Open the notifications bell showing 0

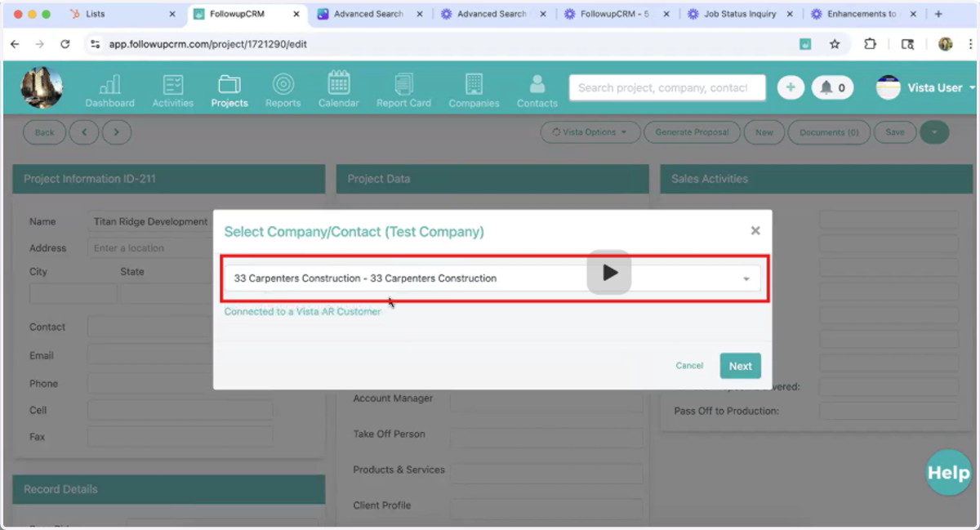[x=832, y=87]
